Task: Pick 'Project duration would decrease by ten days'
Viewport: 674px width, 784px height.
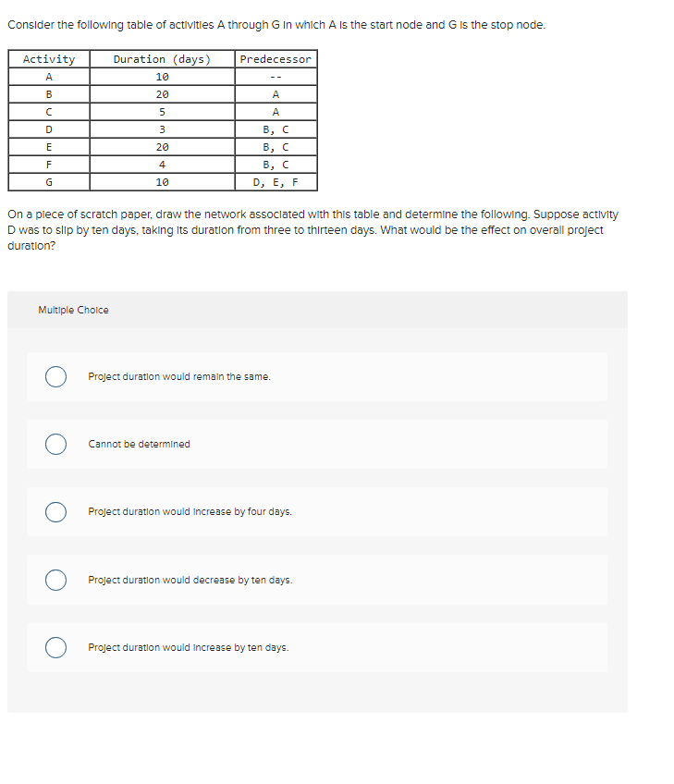Action: tap(55, 580)
